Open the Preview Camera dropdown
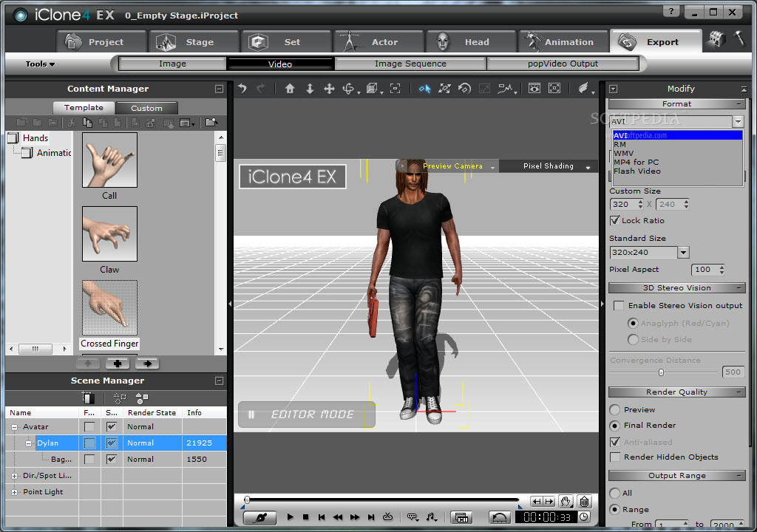 click(x=492, y=167)
